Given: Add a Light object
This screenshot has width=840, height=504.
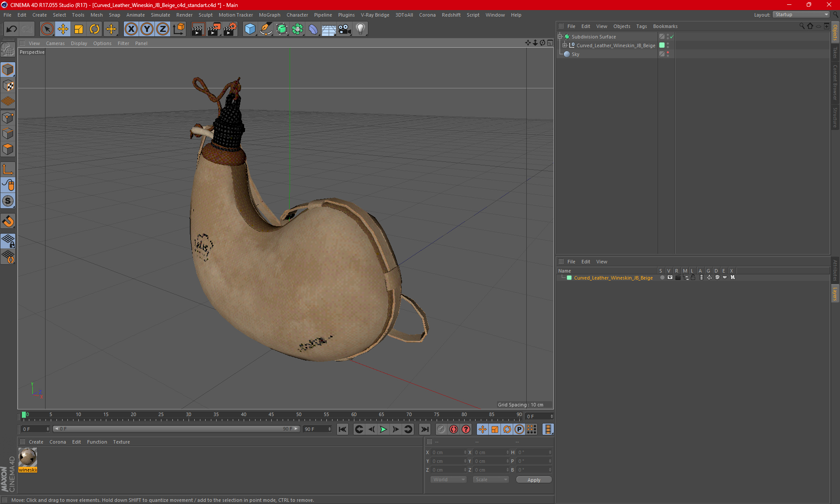Looking at the screenshot, I should click(x=360, y=29).
